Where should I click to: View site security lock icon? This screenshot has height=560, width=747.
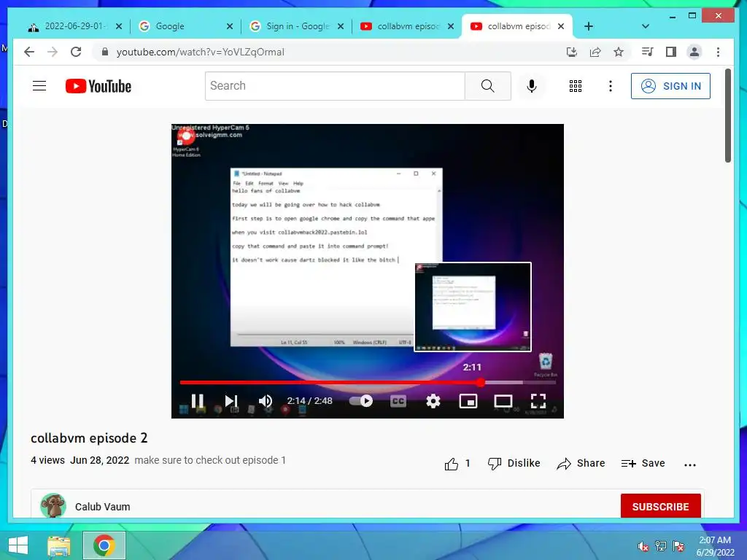105,52
